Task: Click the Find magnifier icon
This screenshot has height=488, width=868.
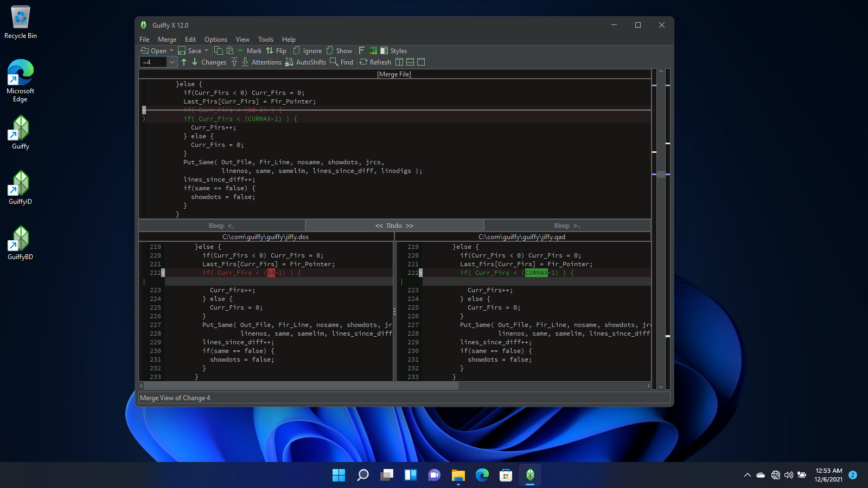Action: tap(334, 62)
